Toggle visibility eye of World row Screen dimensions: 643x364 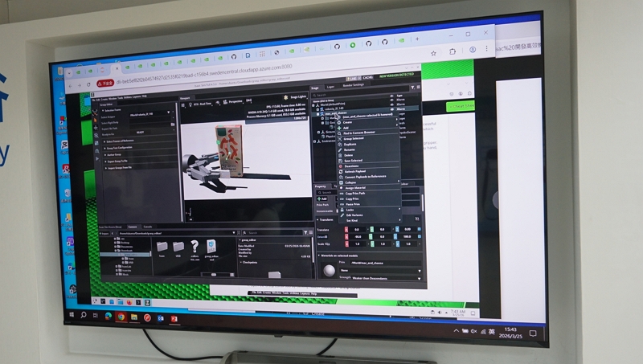(x=391, y=100)
